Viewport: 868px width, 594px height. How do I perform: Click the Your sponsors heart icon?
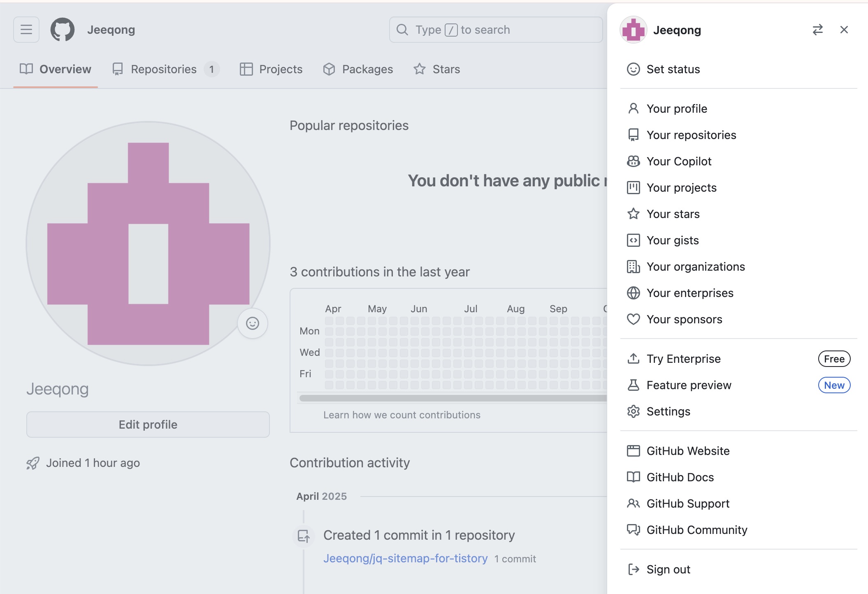[633, 319]
